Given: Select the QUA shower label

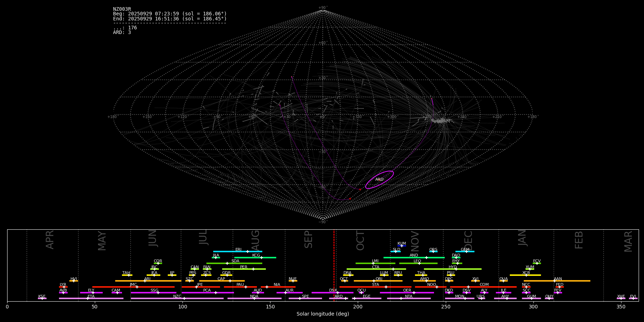Looking at the screenshot, I should click(503, 279).
